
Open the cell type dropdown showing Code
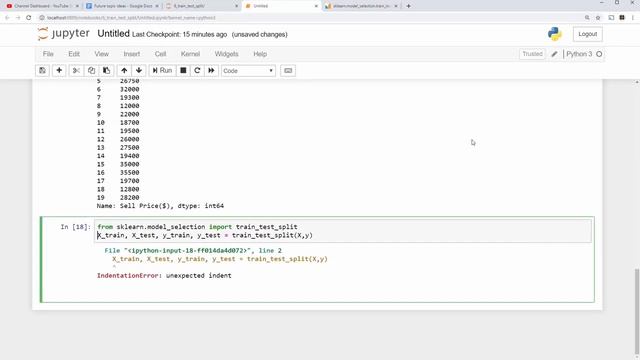[248, 71]
